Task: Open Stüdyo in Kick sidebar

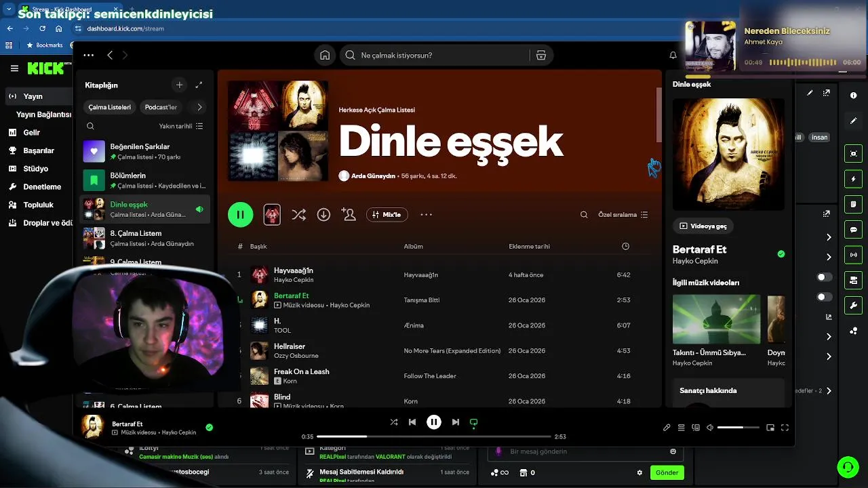Action: (x=36, y=169)
